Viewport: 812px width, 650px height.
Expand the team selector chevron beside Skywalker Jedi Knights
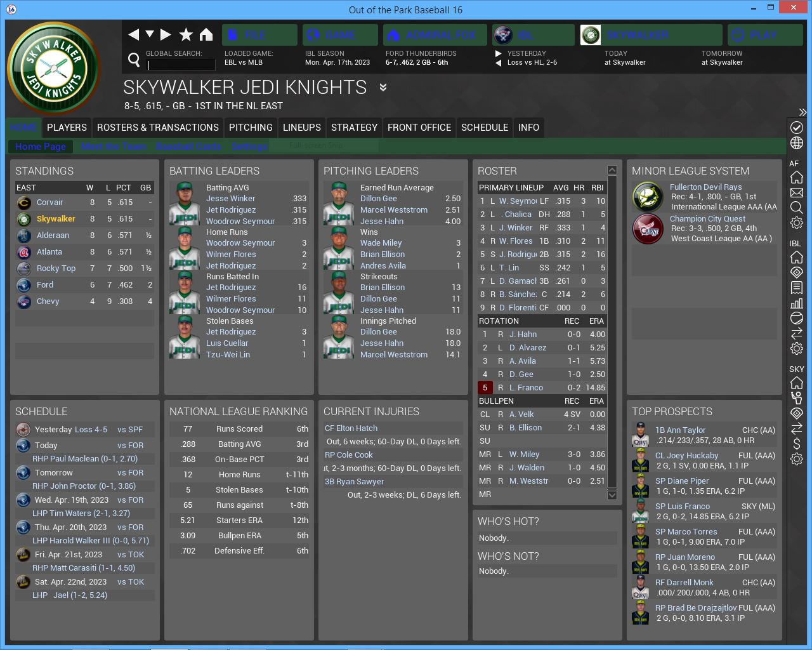pyautogui.click(x=383, y=88)
